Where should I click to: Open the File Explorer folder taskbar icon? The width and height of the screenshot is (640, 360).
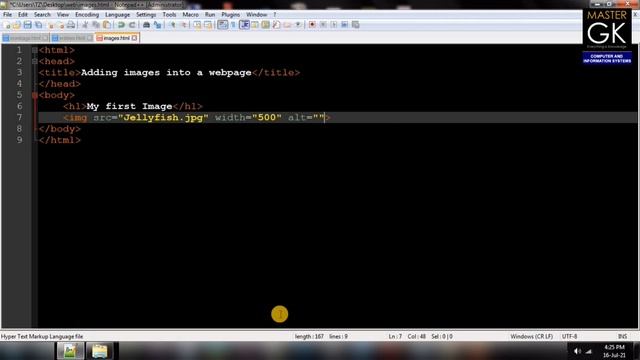(99, 351)
